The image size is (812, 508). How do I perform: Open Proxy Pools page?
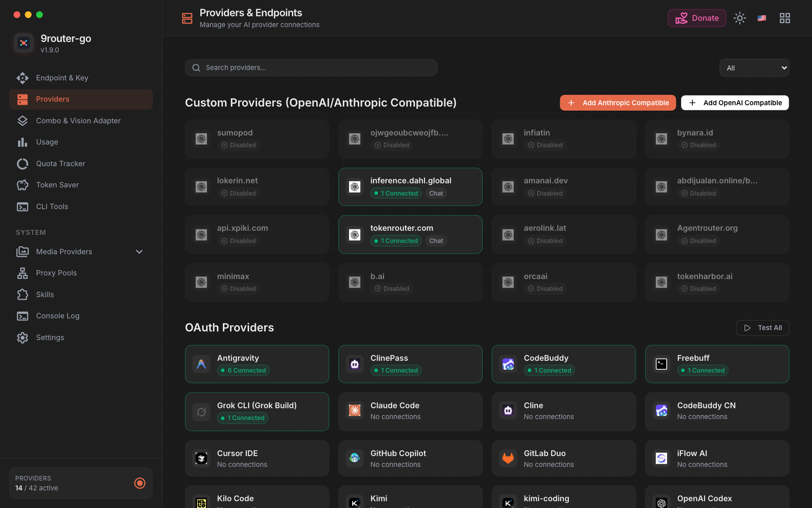(81, 273)
